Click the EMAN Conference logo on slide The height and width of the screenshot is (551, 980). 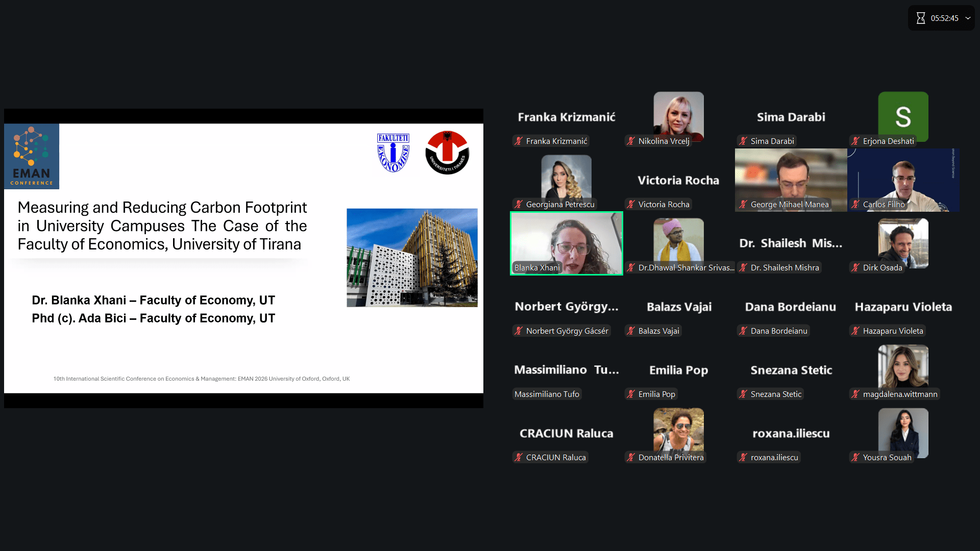click(32, 156)
